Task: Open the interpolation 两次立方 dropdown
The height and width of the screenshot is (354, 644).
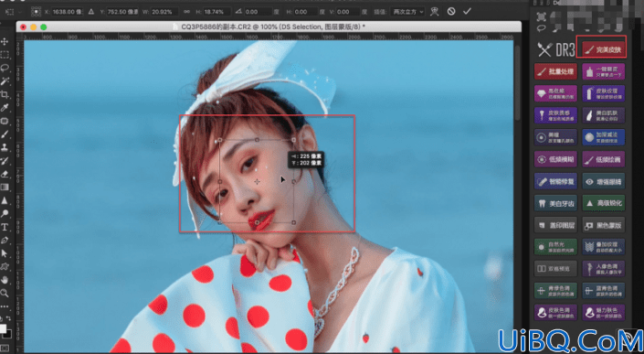Action: [407, 12]
